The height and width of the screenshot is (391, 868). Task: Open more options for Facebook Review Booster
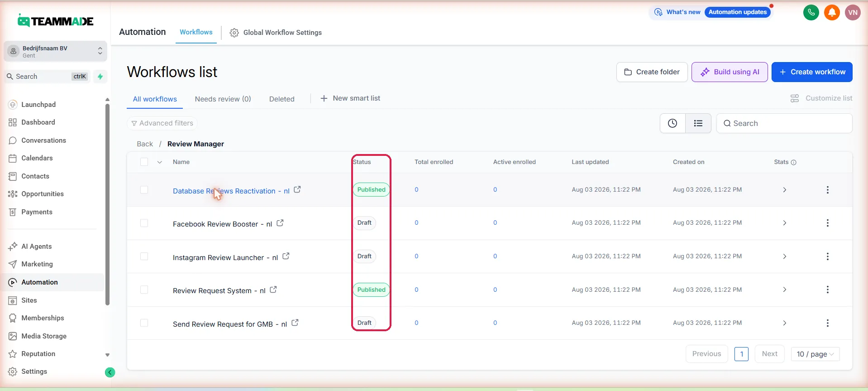point(828,223)
